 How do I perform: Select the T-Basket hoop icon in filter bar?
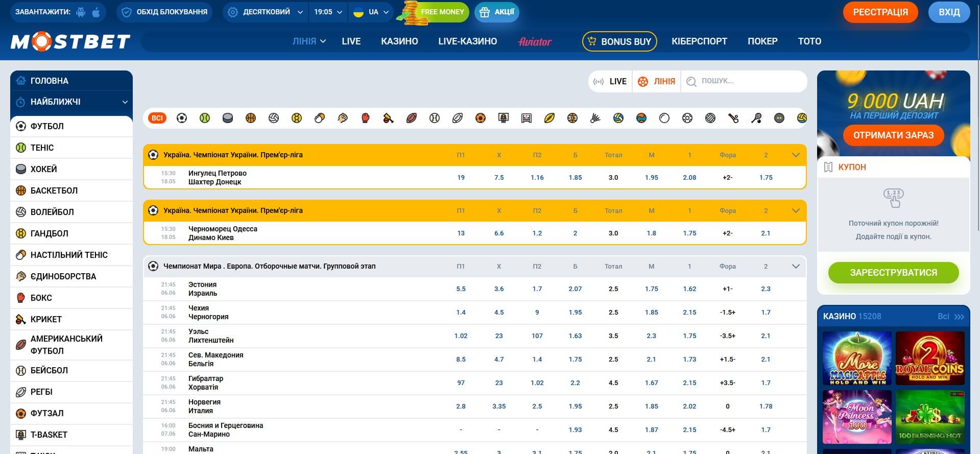point(504,118)
